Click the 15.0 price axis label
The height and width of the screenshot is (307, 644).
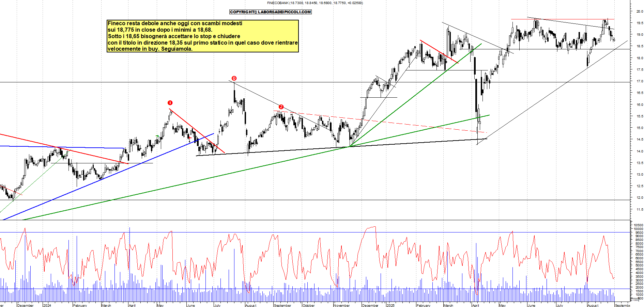(x=640, y=128)
